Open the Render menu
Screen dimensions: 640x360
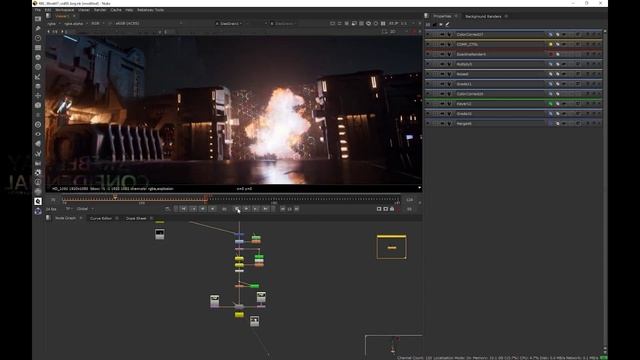tap(100, 10)
